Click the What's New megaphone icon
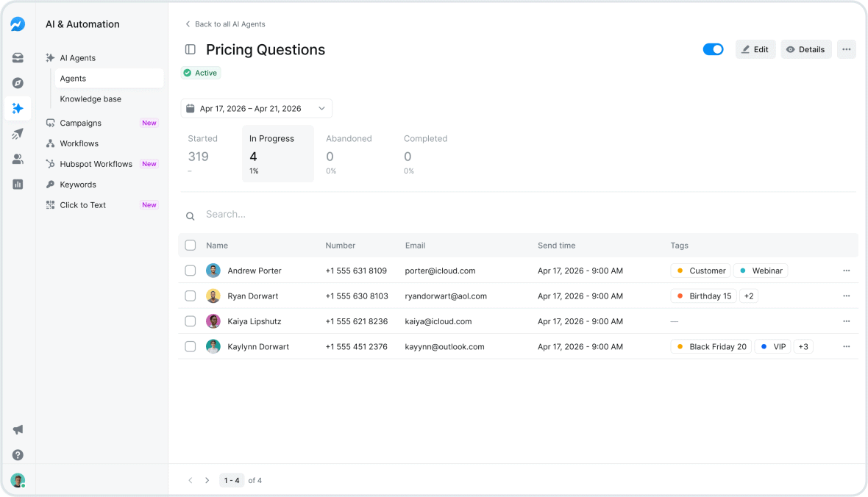Viewport: 868px width, 497px height. 18,429
